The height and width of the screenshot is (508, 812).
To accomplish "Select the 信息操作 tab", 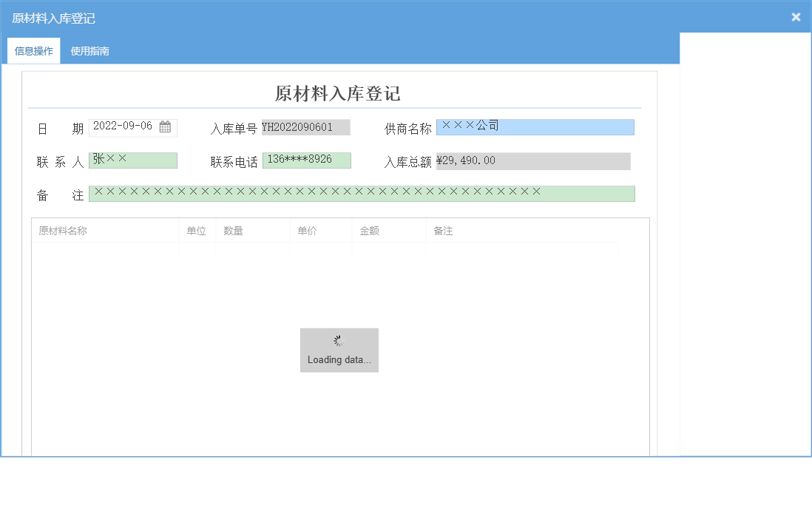I will point(33,50).
